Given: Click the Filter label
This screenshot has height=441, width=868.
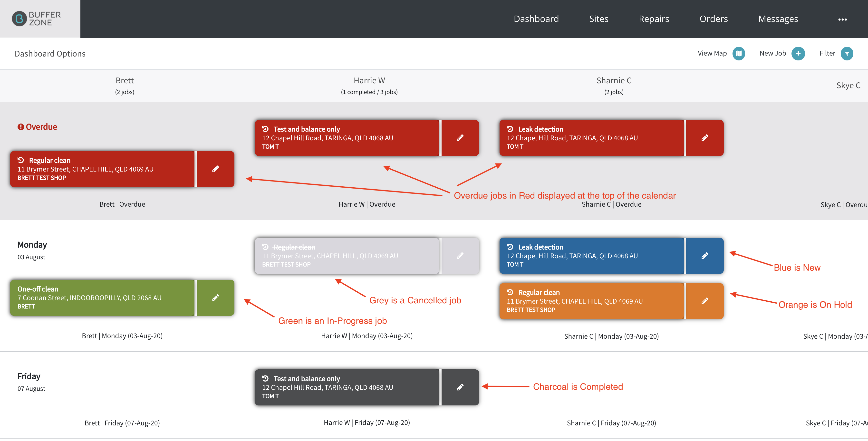Looking at the screenshot, I should click(827, 53).
